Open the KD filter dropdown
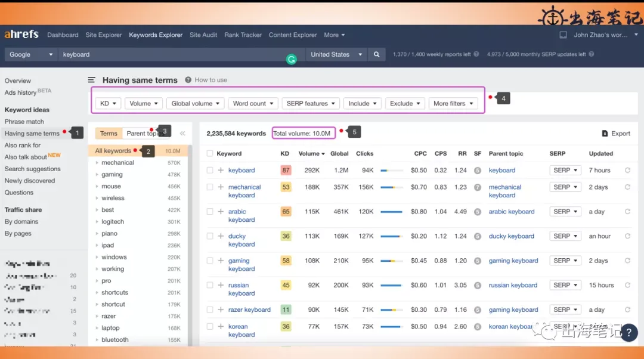This screenshot has height=359, width=644. tap(108, 104)
